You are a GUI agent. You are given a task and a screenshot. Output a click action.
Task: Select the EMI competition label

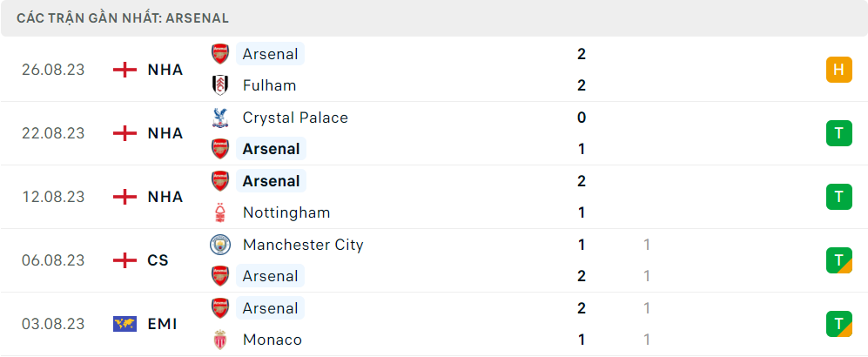162,324
